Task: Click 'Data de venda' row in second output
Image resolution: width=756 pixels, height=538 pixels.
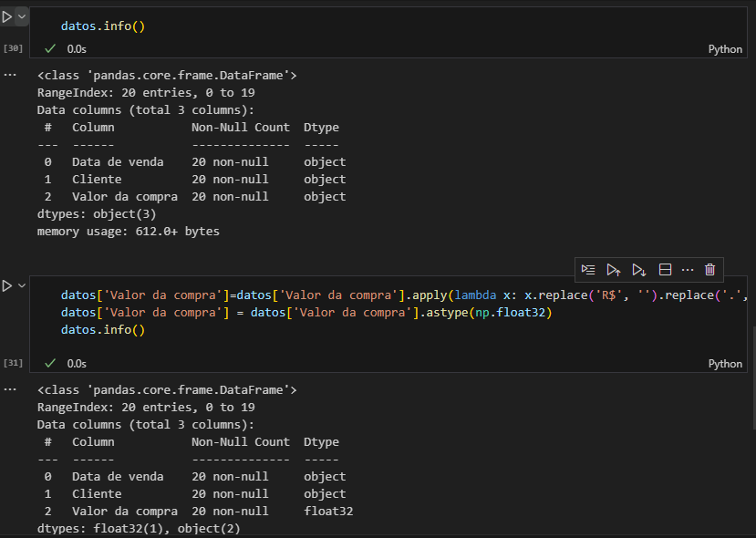Action: (195, 476)
